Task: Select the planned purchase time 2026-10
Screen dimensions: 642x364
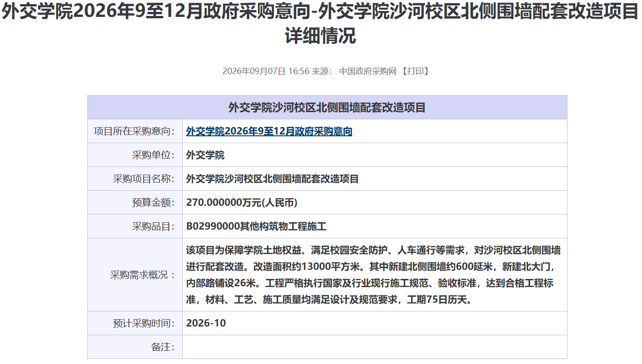Action: 206,323
